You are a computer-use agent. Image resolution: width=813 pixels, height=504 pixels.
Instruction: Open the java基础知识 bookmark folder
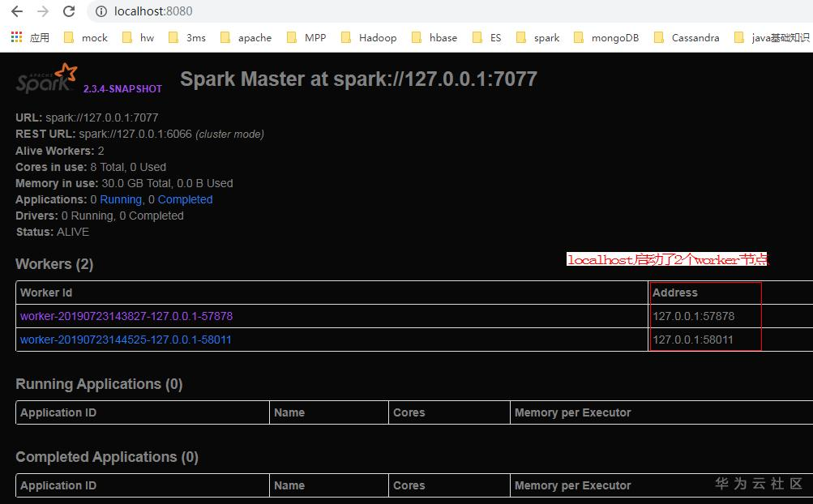tap(772, 37)
